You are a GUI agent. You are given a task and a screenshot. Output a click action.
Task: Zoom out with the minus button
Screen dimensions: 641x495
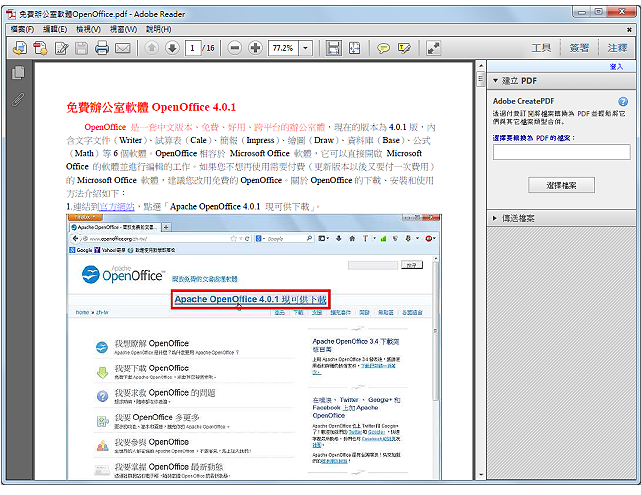coord(235,48)
